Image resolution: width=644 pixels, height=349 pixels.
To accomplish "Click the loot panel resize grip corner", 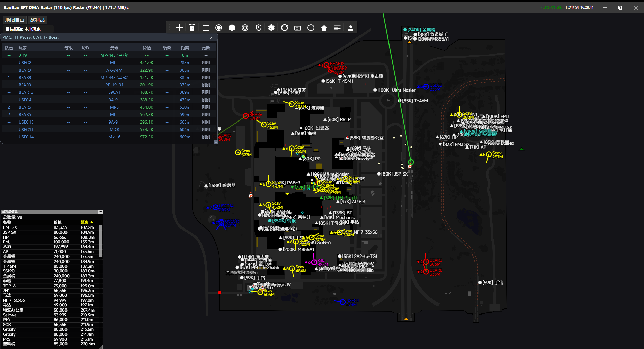I will (x=101, y=347).
